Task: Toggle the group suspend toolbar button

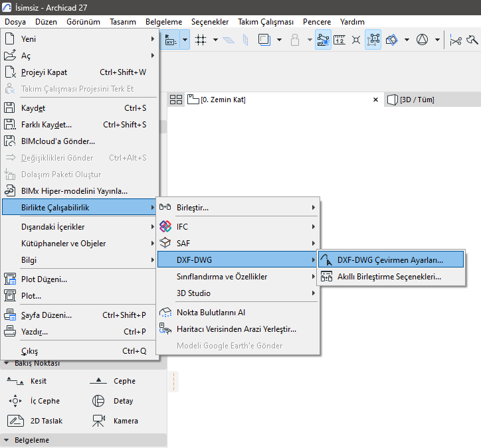Action: [373, 40]
